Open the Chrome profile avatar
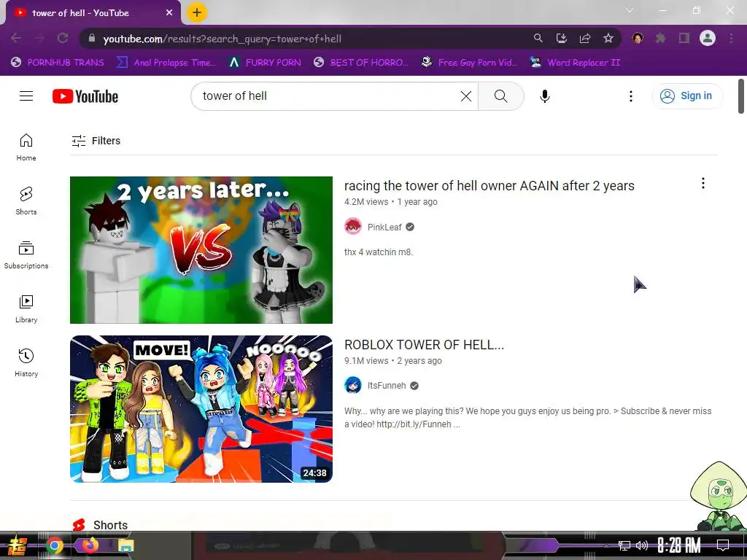 point(708,38)
